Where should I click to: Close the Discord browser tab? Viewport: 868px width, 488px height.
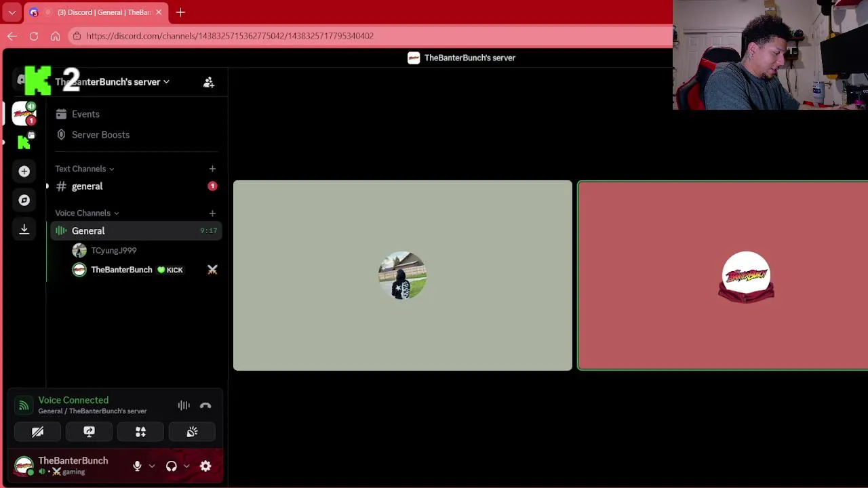coord(159,12)
